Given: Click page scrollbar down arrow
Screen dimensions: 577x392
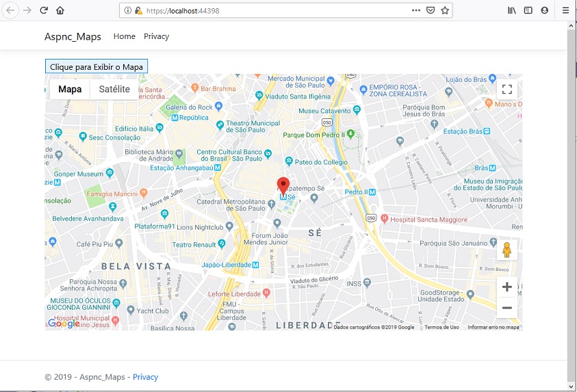Looking at the screenshot, I should [571, 387].
